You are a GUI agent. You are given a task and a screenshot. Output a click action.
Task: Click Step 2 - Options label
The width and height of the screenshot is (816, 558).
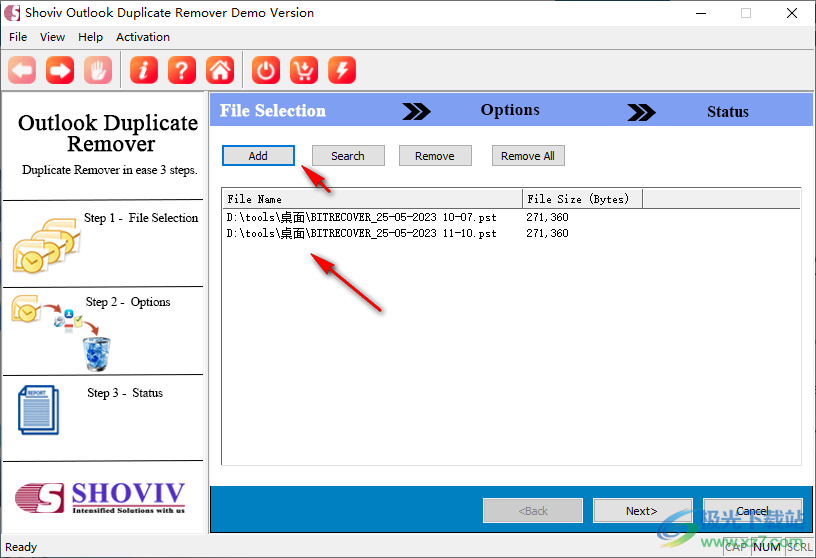click(x=128, y=302)
